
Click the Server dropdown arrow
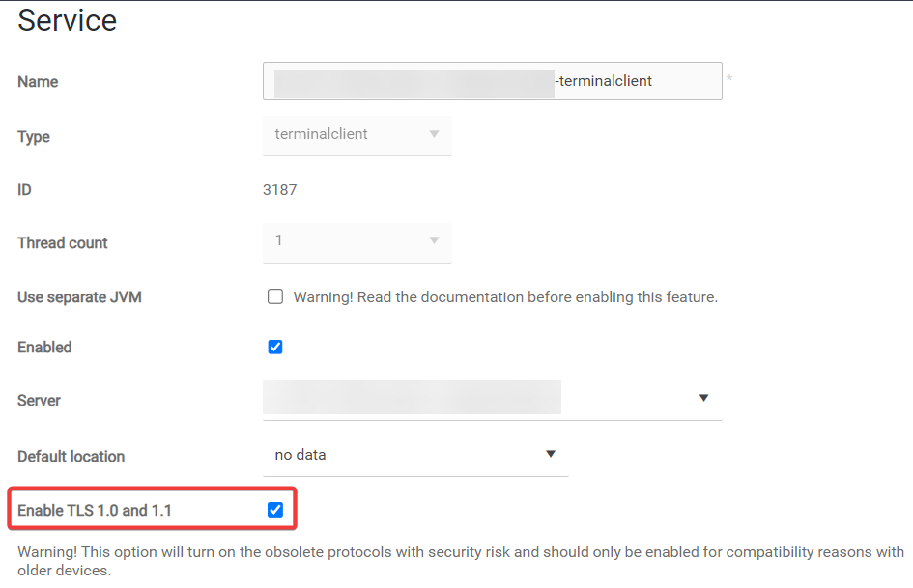tap(703, 398)
